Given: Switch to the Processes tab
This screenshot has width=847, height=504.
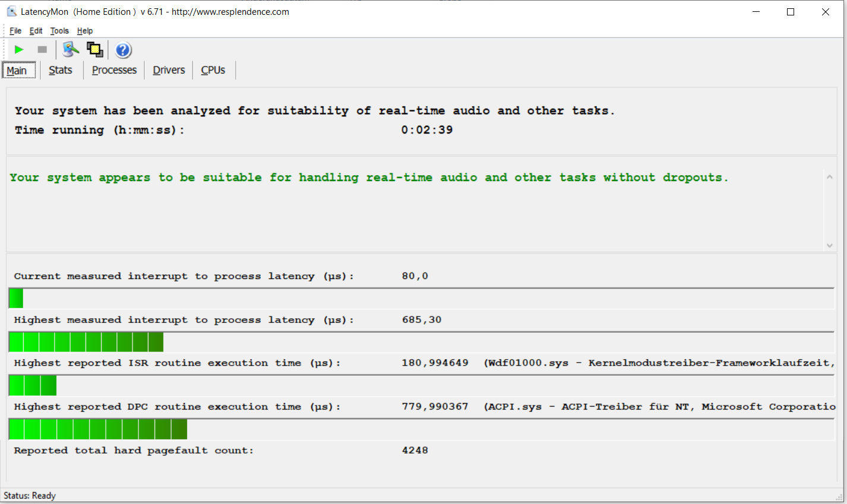Looking at the screenshot, I should [114, 70].
